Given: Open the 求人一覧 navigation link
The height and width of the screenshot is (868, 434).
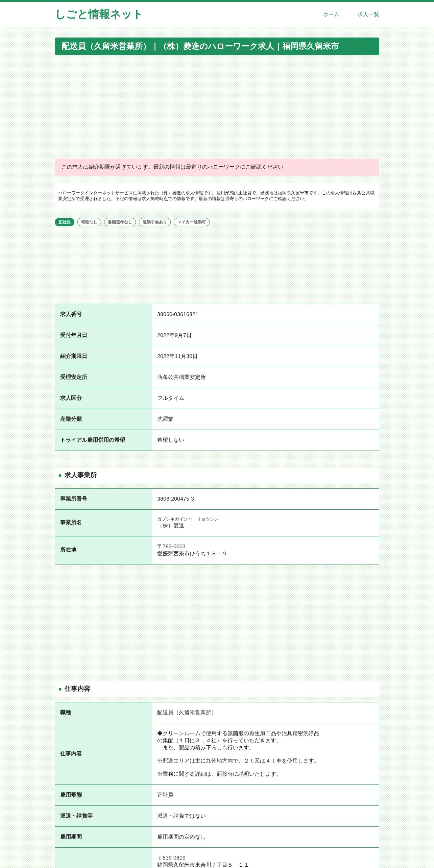Looking at the screenshot, I should click(368, 15).
